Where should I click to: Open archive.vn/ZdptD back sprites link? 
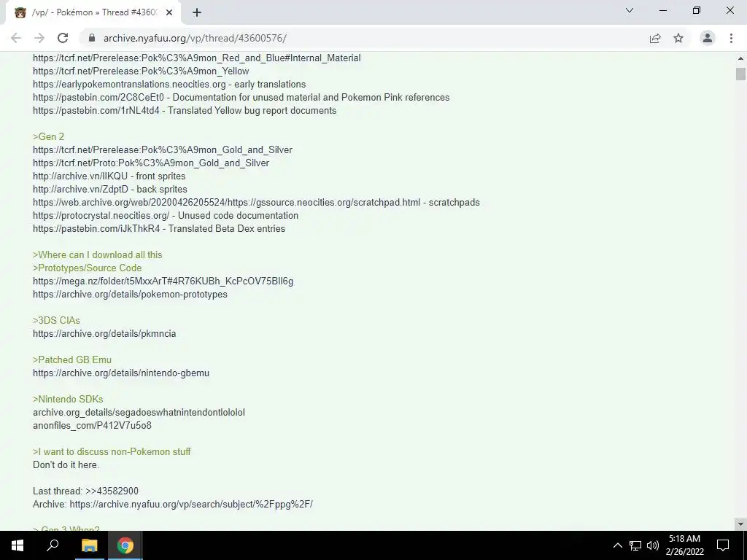tap(80, 189)
